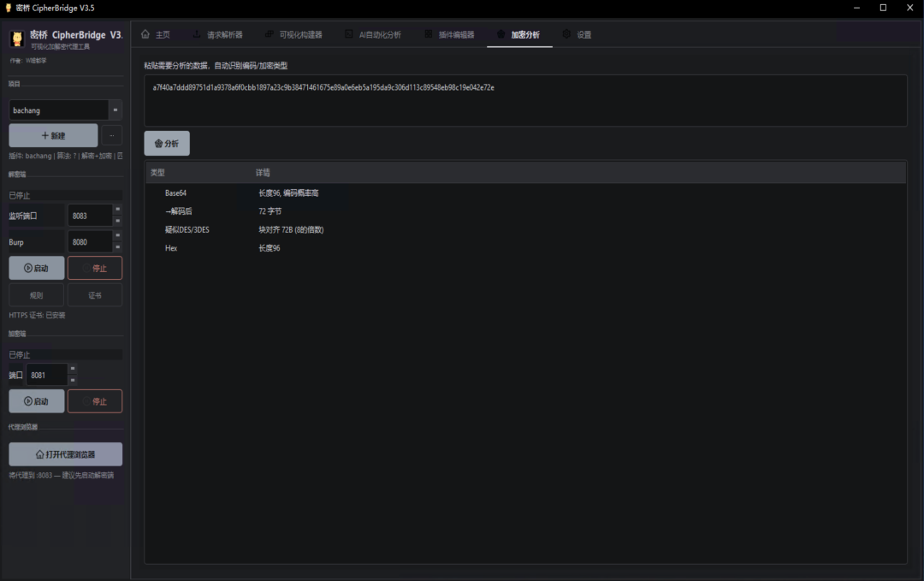Decrease the Burp port 8080 value

118,247
